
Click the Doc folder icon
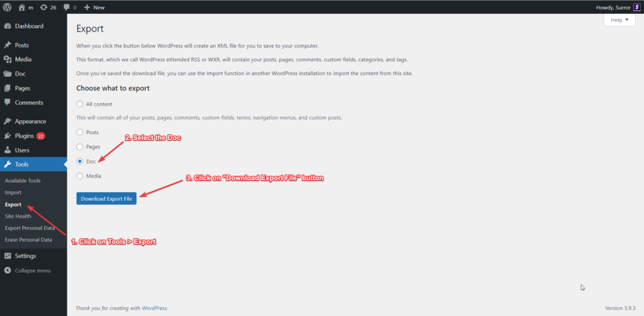(8, 74)
